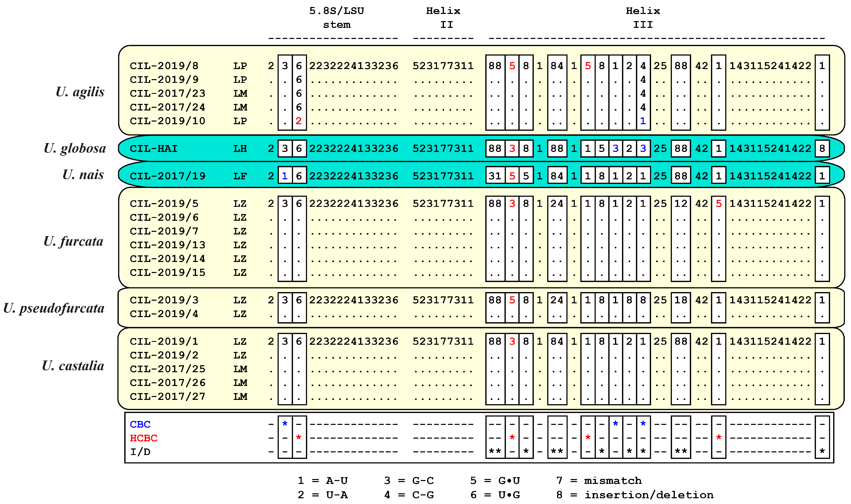Viewport: 851px width, 504px height.
Task: Select the U. furcata species label
Action: click(x=73, y=241)
